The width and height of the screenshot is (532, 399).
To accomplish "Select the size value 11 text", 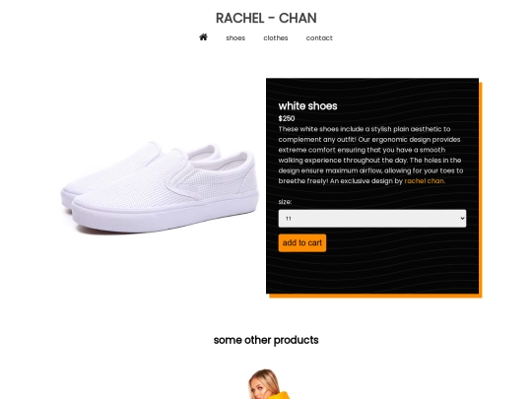I will pos(289,219).
